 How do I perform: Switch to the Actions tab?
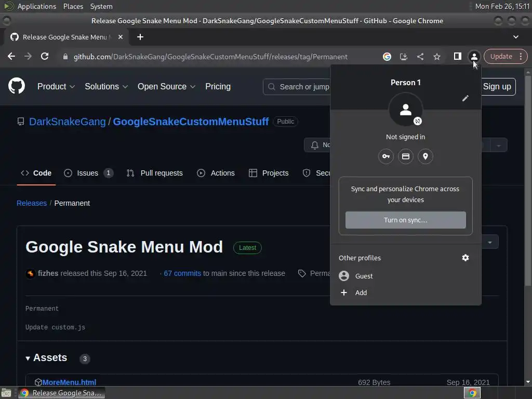[x=216, y=173]
